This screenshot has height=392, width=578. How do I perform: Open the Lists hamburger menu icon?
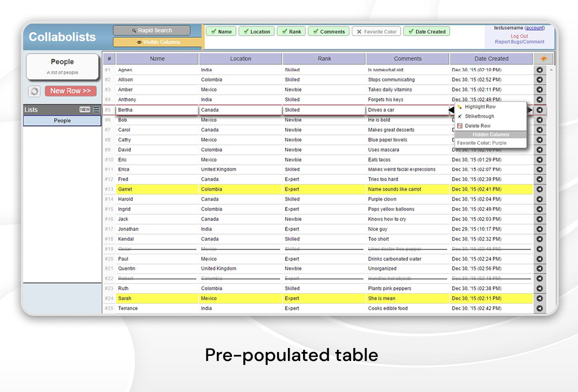click(x=97, y=109)
